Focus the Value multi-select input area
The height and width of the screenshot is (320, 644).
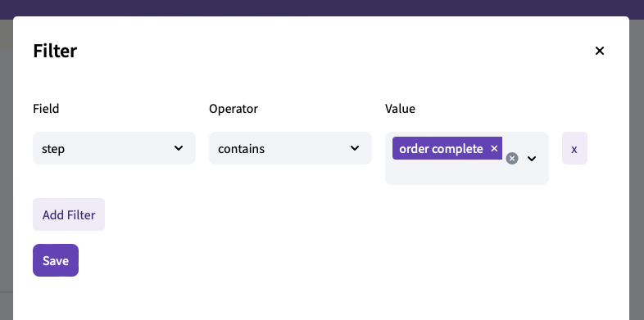click(x=467, y=158)
